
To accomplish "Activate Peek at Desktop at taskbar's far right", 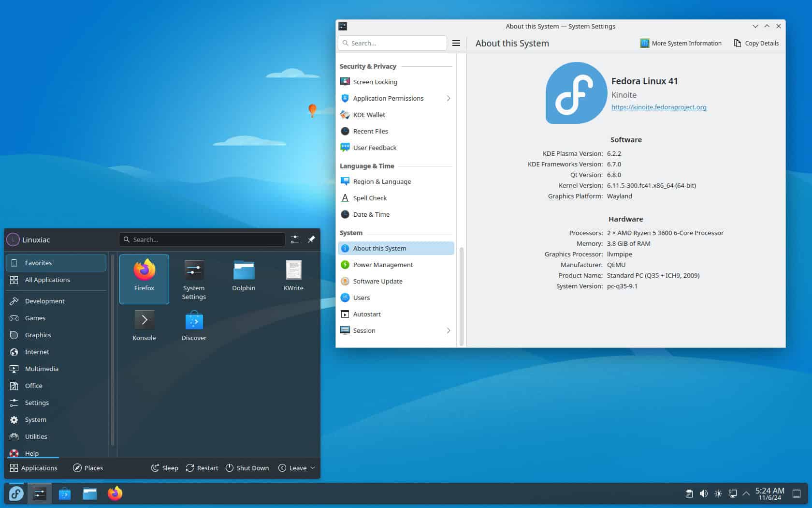I will point(797,493).
